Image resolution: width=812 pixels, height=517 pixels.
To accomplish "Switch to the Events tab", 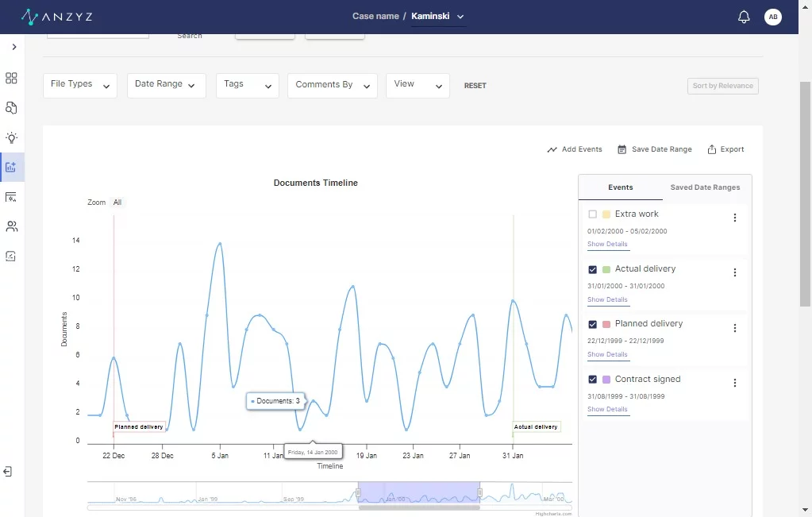I will (x=621, y=187).
